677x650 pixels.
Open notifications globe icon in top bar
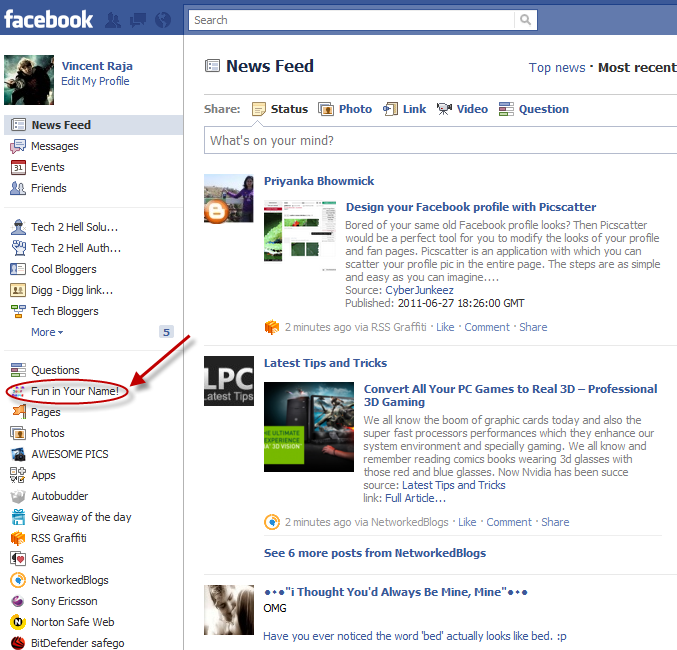pos(163,20)
